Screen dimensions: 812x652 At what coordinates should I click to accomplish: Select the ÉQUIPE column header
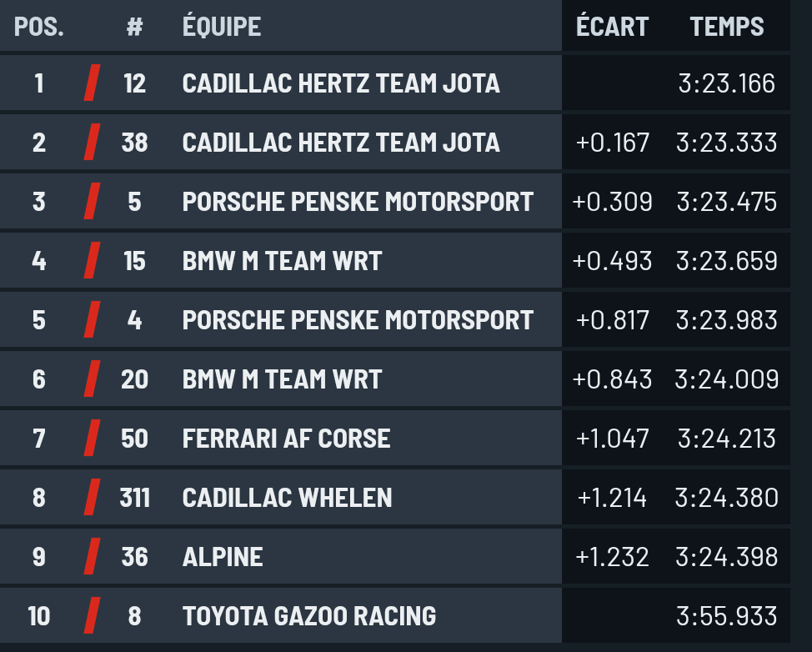click(222, 27)
